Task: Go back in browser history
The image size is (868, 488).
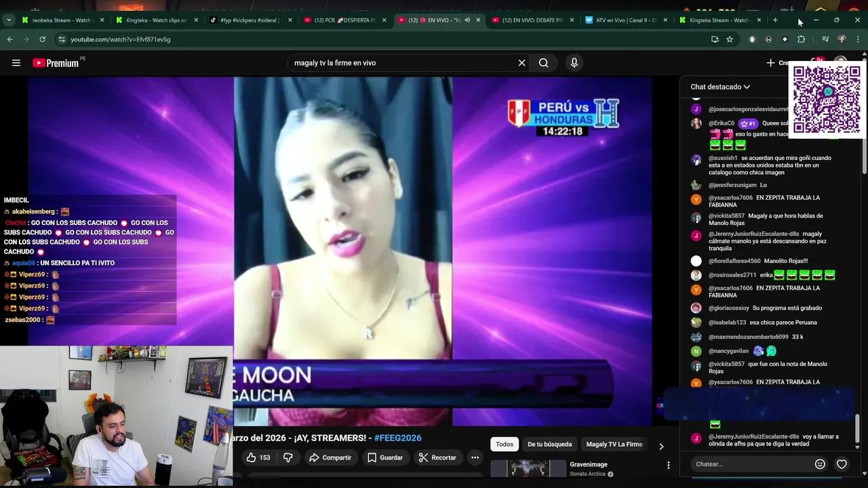Action: [x=9, y=39]
